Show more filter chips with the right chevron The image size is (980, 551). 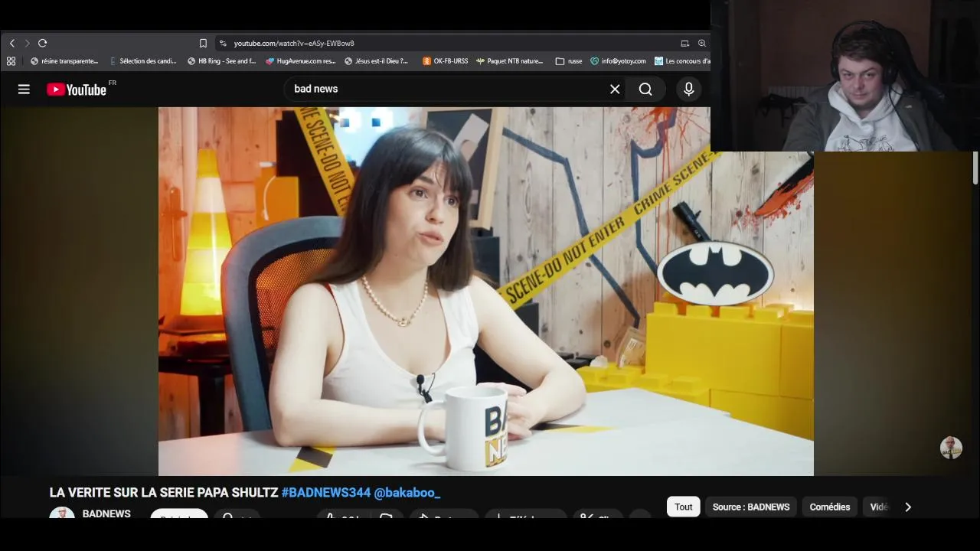(x=908, y=507)
